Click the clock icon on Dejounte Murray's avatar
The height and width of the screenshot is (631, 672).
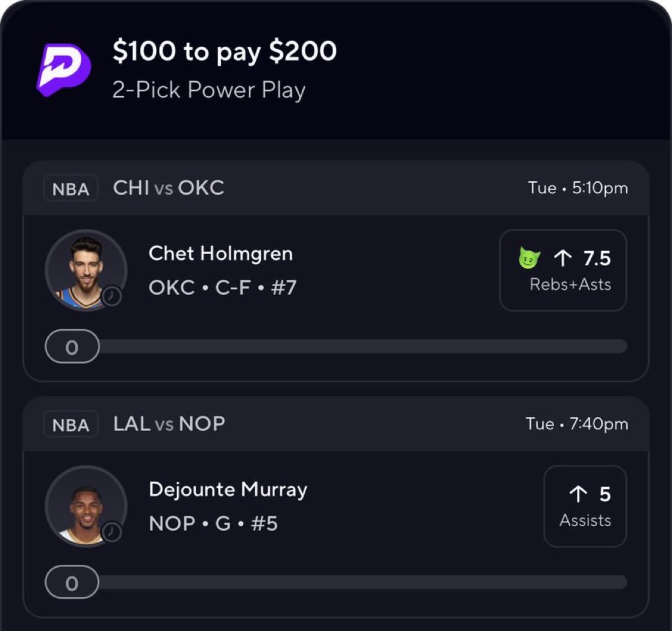pos(112,532)
